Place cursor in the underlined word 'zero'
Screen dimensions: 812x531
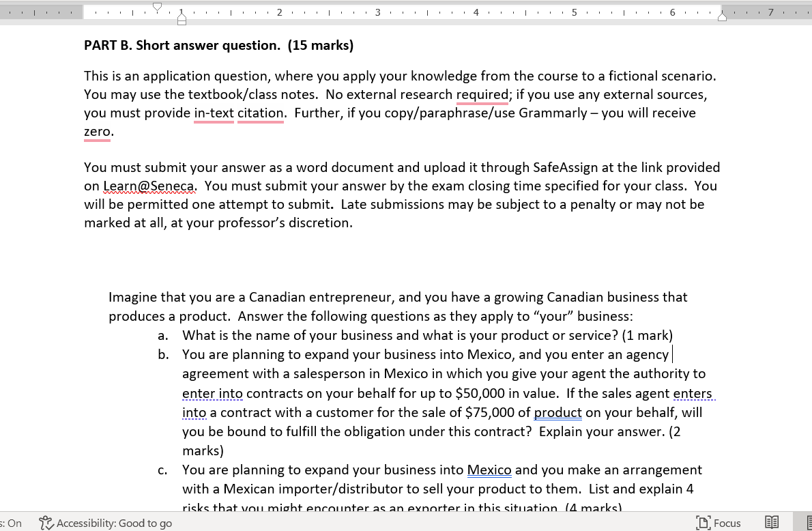[x=97, y=131]
